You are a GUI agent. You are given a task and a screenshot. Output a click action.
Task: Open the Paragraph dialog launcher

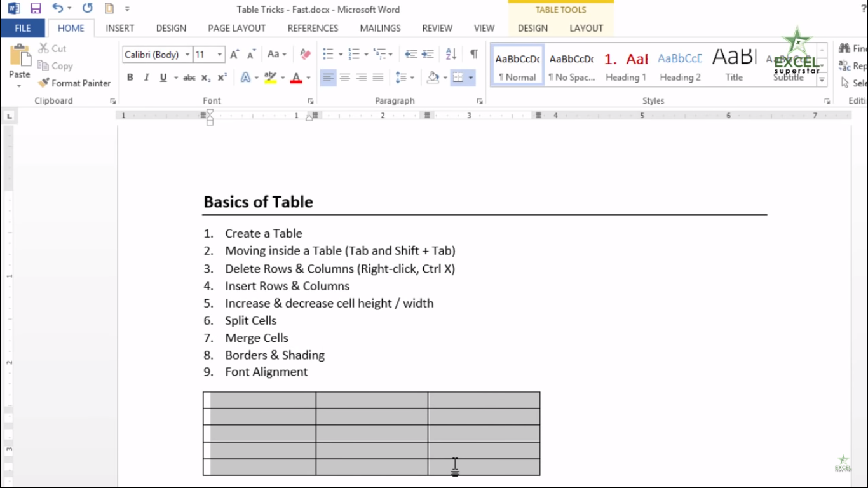click(480, 101)
